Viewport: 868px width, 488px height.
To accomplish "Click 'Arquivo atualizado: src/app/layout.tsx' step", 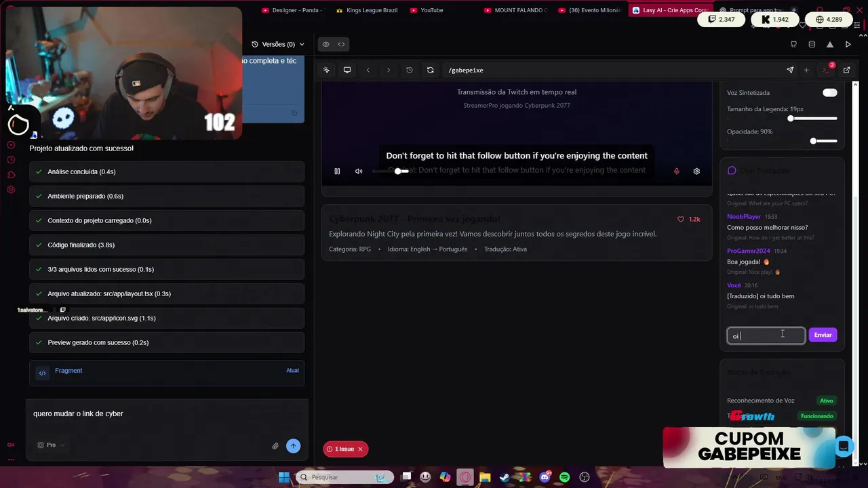I will (x=167, y=293).
